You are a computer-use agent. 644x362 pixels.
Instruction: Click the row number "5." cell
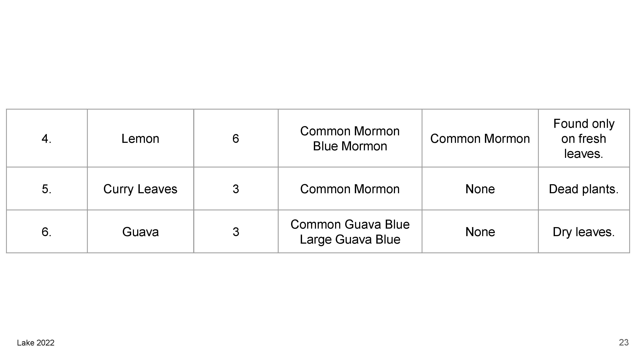click(x=47, y=189)
